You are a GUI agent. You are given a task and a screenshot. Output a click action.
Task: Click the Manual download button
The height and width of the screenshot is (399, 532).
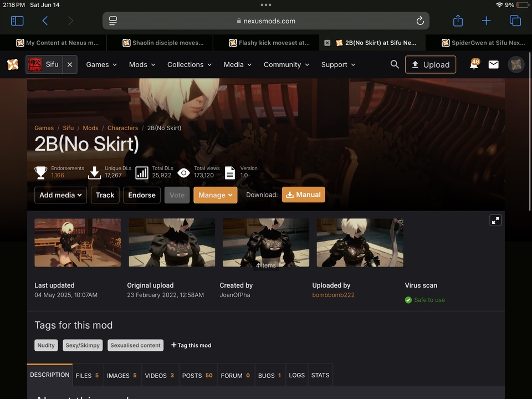303,195
